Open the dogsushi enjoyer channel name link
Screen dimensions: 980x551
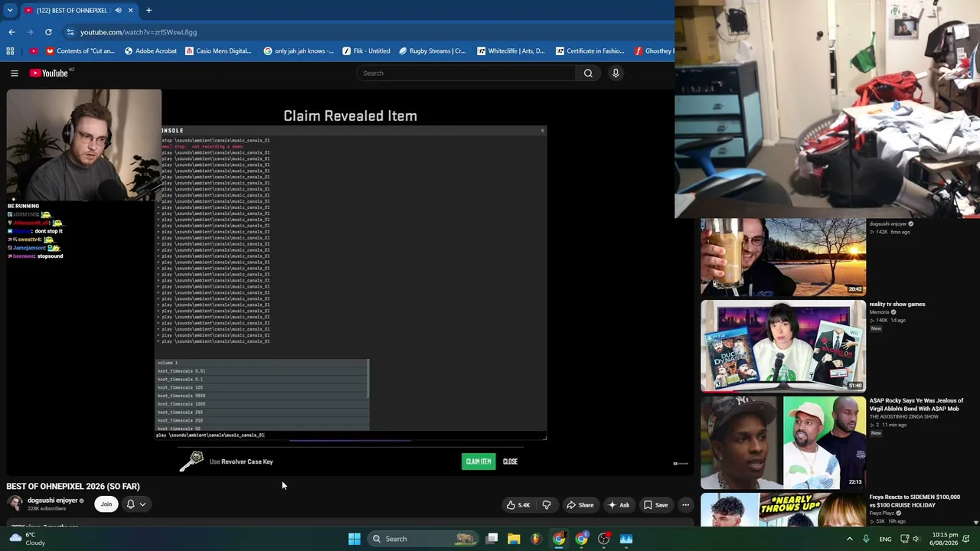(x=52, y=500)
